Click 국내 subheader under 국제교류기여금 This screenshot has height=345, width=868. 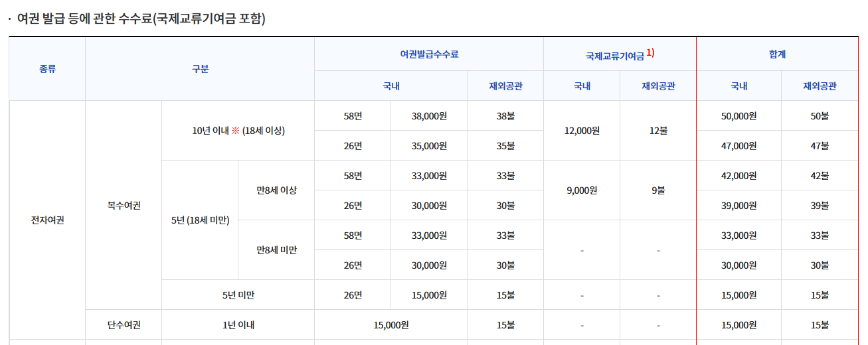[582, 86]
